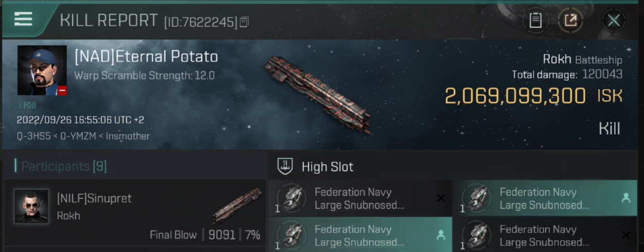Open Sinupret's participant portrait
The height and width of the screenshot is (252, 644).
(31, 206)
